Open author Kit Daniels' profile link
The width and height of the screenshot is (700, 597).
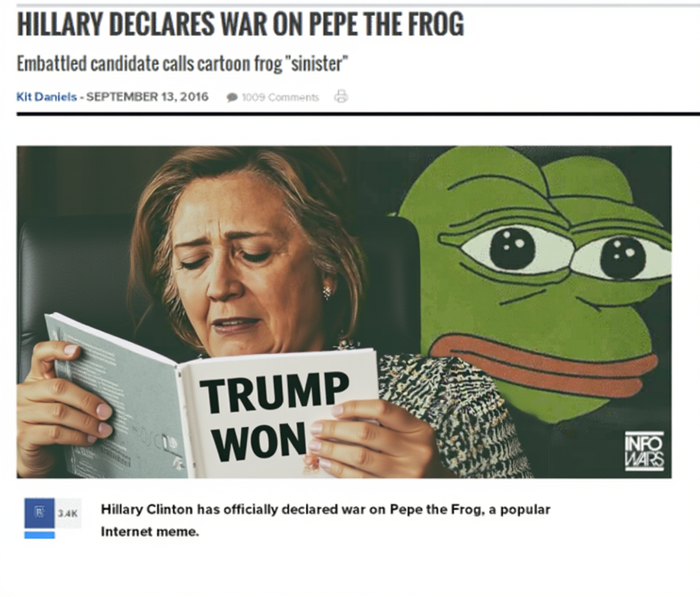pyautogui.click(x=47, y=97)
